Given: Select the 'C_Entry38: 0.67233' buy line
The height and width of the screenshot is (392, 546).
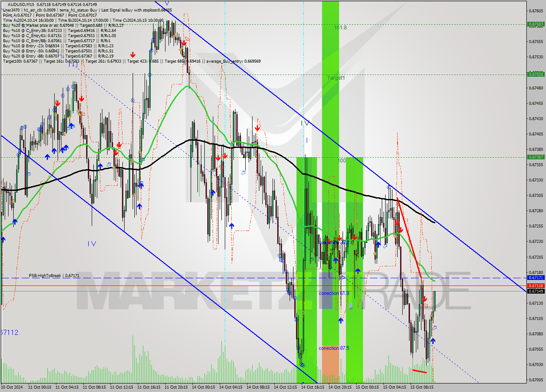Looking at the screenshot, I should (x=60, y=30).
